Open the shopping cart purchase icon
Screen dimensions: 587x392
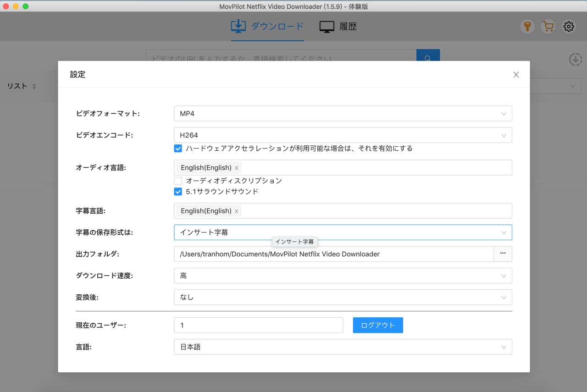[x=548, y=27]
